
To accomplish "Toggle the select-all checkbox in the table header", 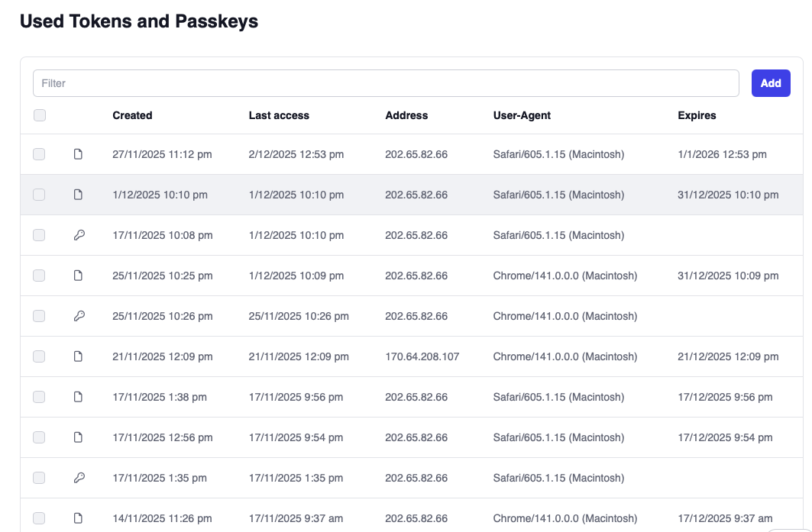I will click(40, 115).
